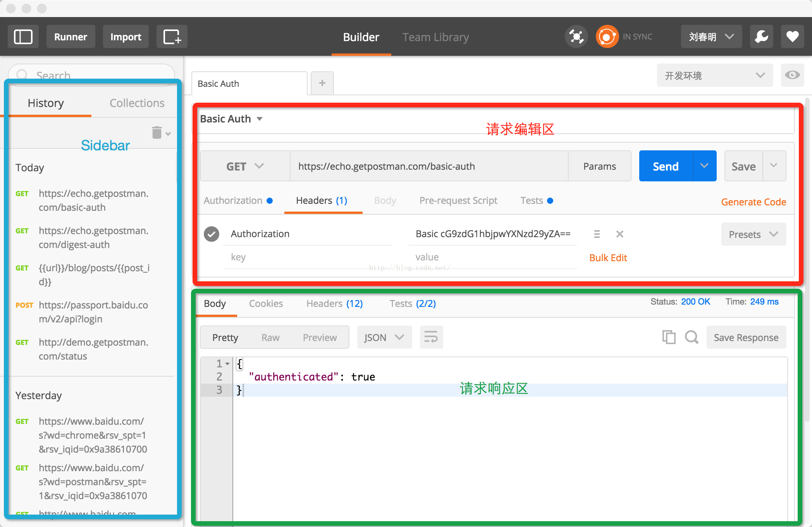Delete the Authorization header row
The width and height of the screenshot is (812, 527).
[x=619, y=234]
